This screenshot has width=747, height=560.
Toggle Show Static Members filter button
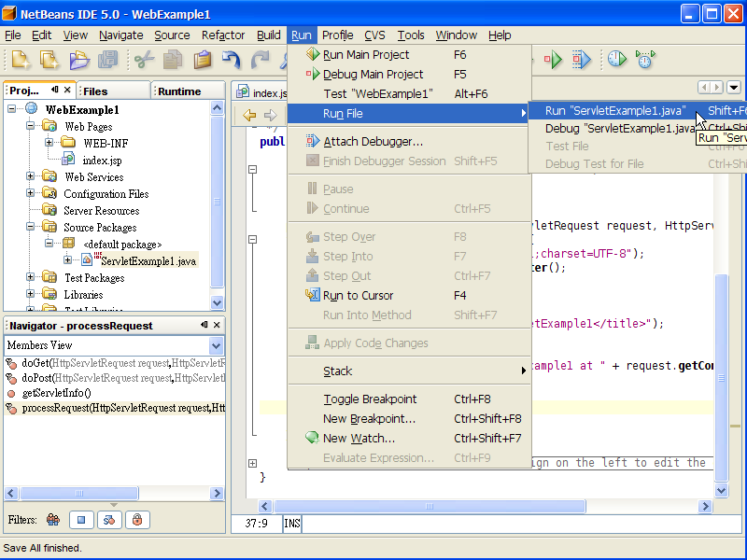tap(109, 520)
